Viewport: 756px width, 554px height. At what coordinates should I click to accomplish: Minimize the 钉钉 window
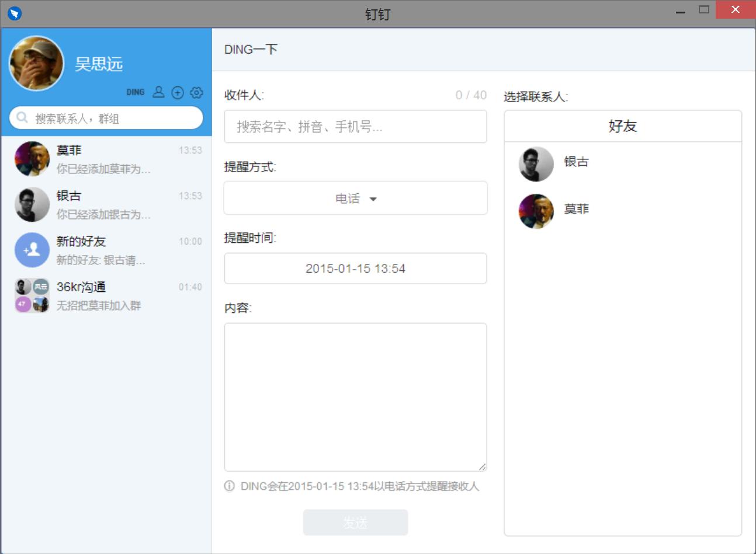click(680, 12)
